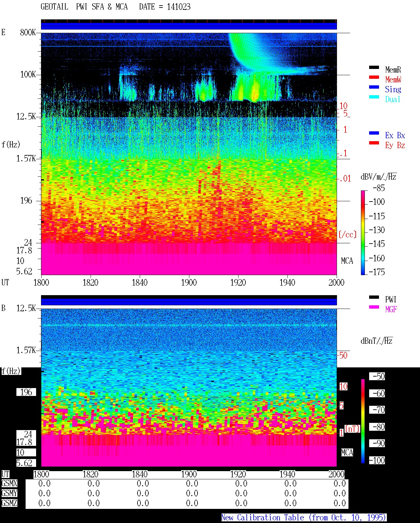Click the Sing legend label
420x523 pixels.
[393, 89]
